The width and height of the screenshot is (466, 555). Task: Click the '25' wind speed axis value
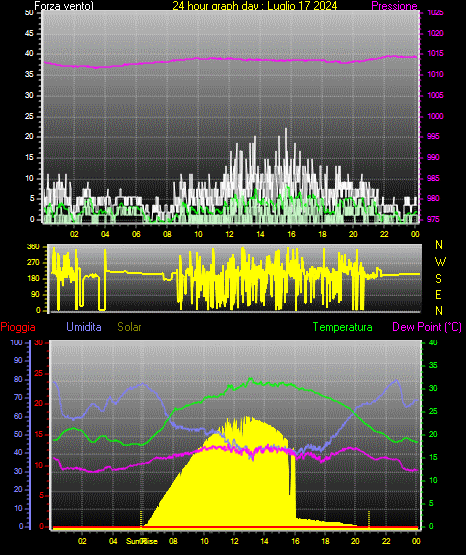(29, 116)
